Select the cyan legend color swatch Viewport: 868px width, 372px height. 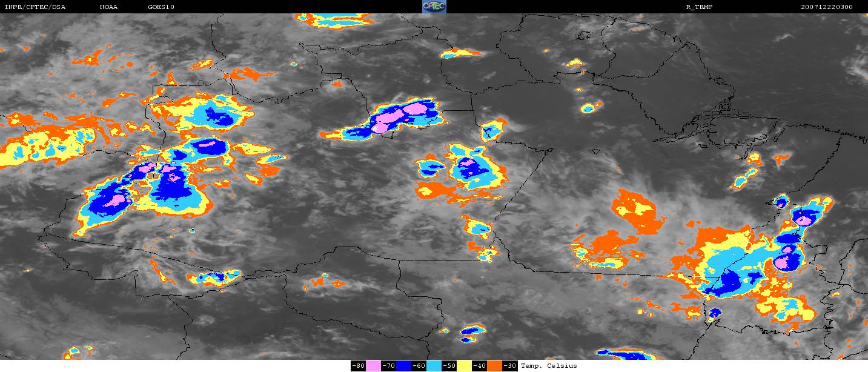(434, 366)
